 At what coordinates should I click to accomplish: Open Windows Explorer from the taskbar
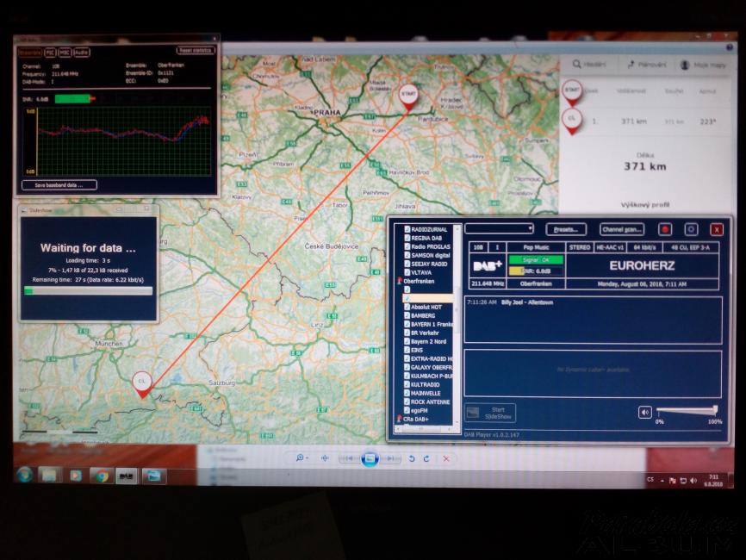[48, 476]
